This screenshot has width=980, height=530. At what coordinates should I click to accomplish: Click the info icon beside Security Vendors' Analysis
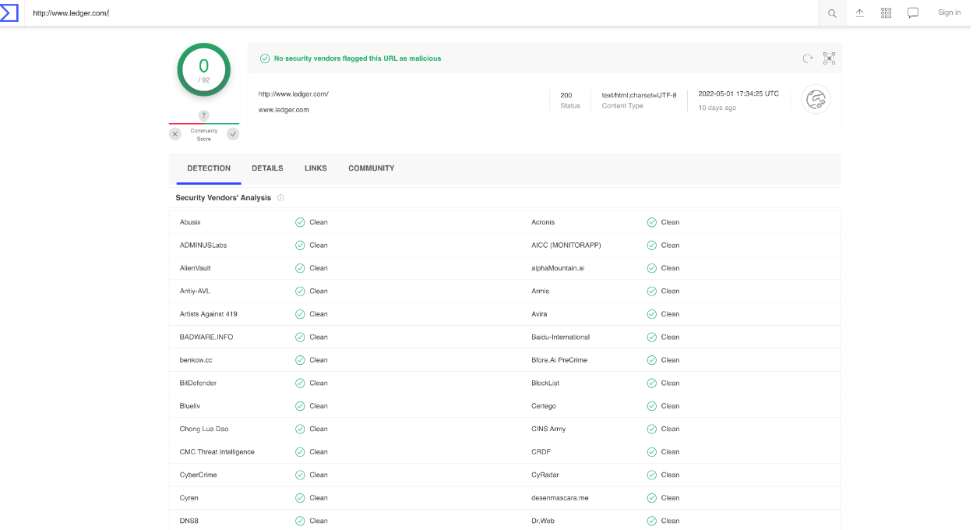tap(280, 198)
